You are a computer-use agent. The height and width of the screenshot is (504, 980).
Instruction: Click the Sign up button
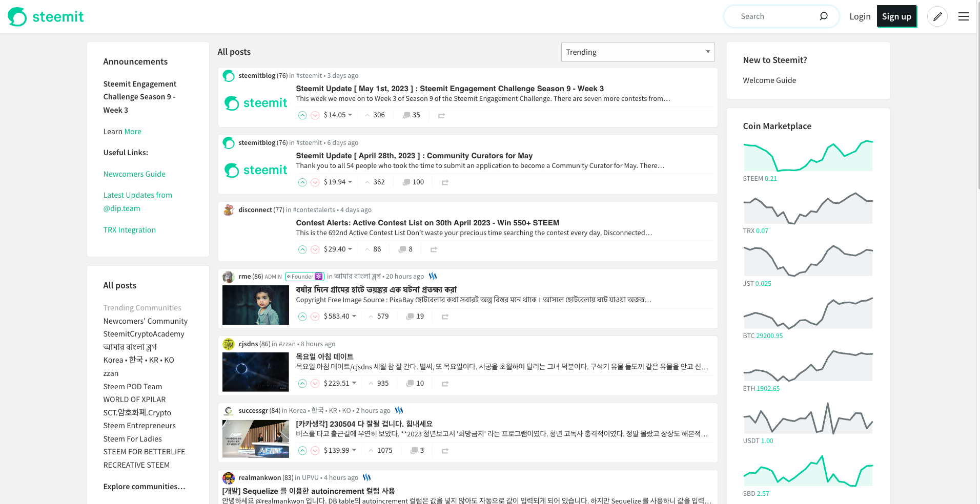896,16
